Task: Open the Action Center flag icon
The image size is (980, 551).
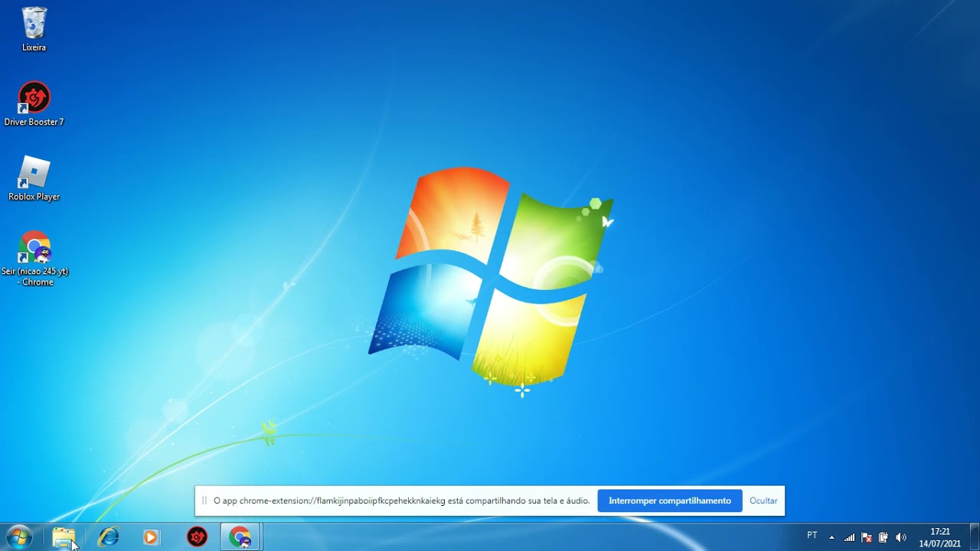Action: [x=867, y=537]
